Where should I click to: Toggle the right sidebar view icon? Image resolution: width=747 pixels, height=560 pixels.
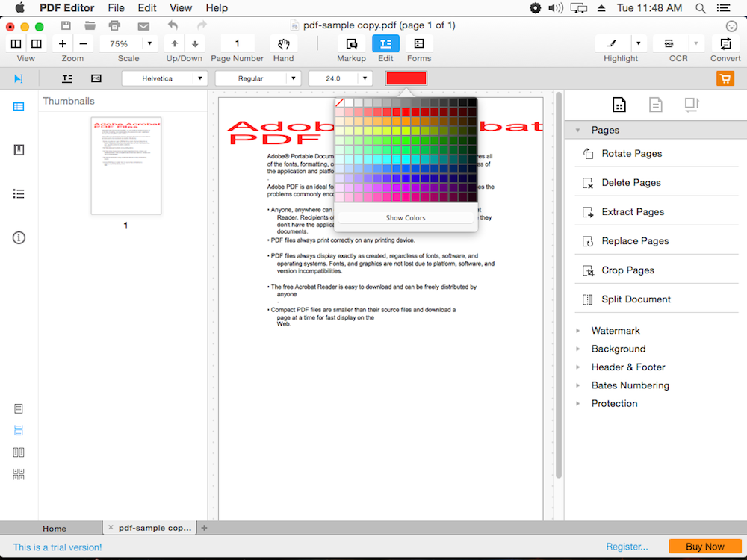coord(36,44)
